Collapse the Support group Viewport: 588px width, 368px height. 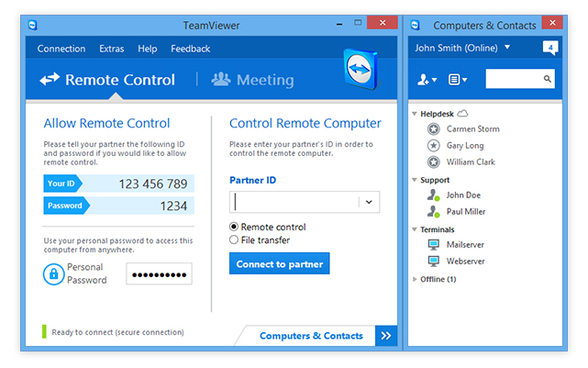click(415, 180)
